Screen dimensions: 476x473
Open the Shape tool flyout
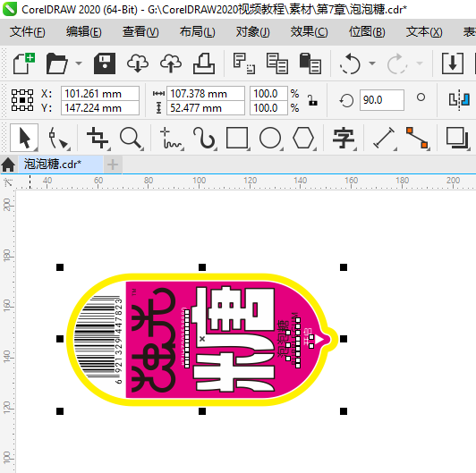click(x=58, y=139)
